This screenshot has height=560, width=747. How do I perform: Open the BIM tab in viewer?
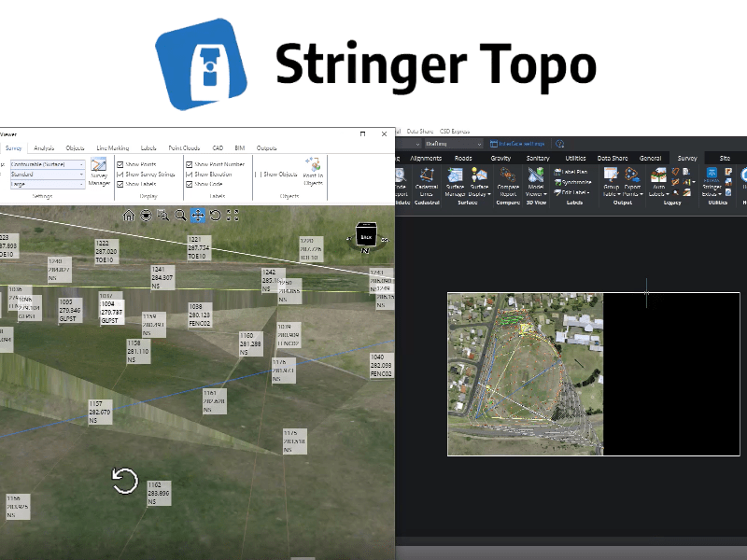(240, 148)
